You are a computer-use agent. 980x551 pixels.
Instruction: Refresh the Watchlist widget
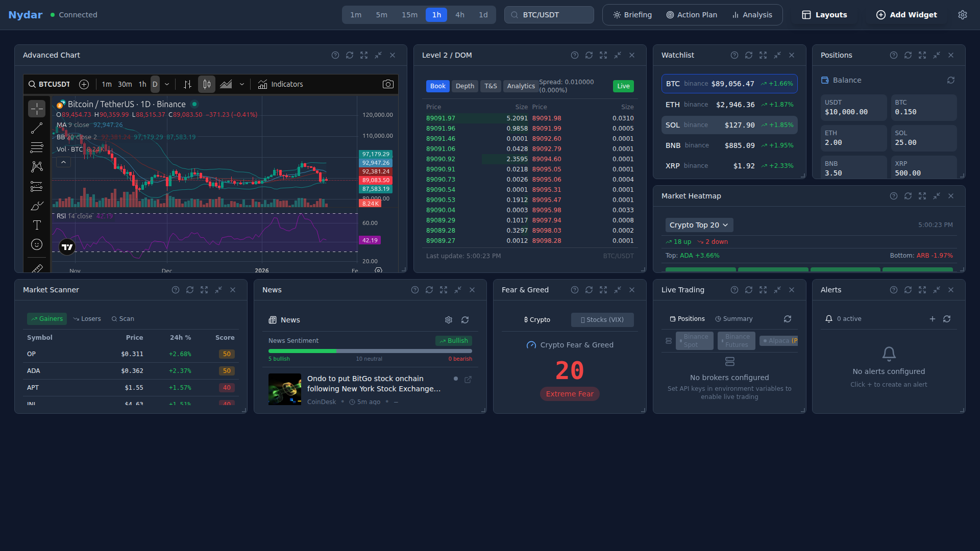pyautogui.click(x=749, y=55)
